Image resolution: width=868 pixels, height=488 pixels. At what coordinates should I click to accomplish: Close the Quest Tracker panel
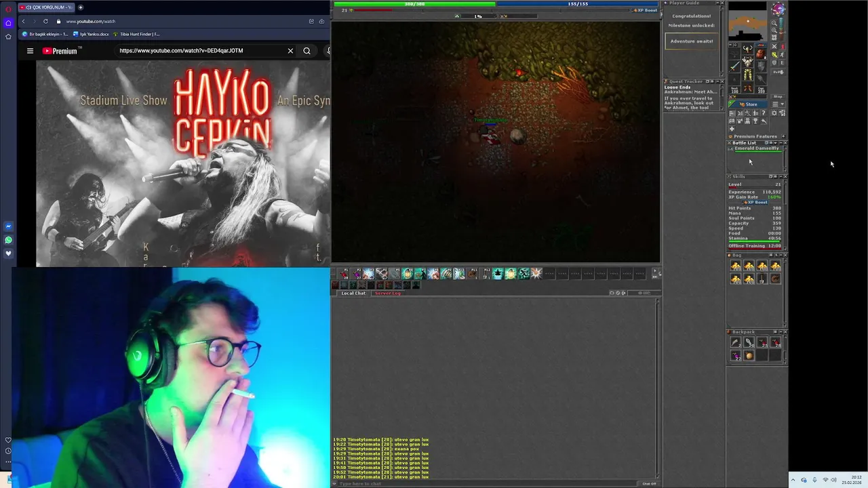coord(722,81)
